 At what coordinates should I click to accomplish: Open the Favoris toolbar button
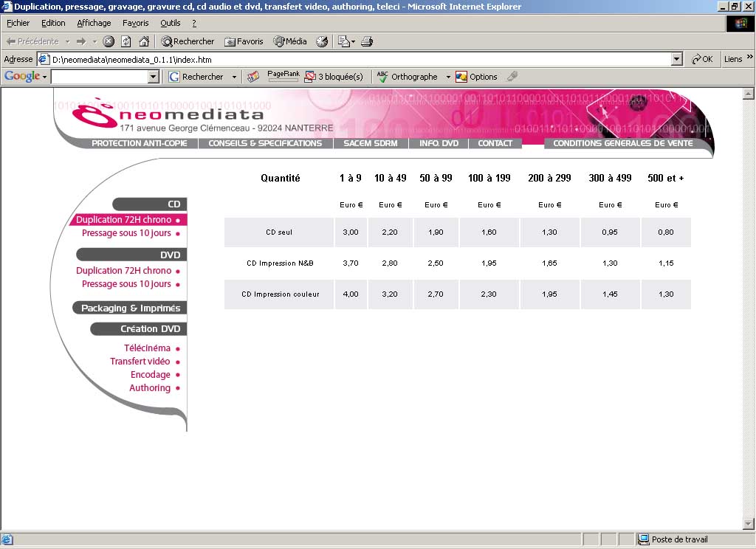tap(244, 41)
